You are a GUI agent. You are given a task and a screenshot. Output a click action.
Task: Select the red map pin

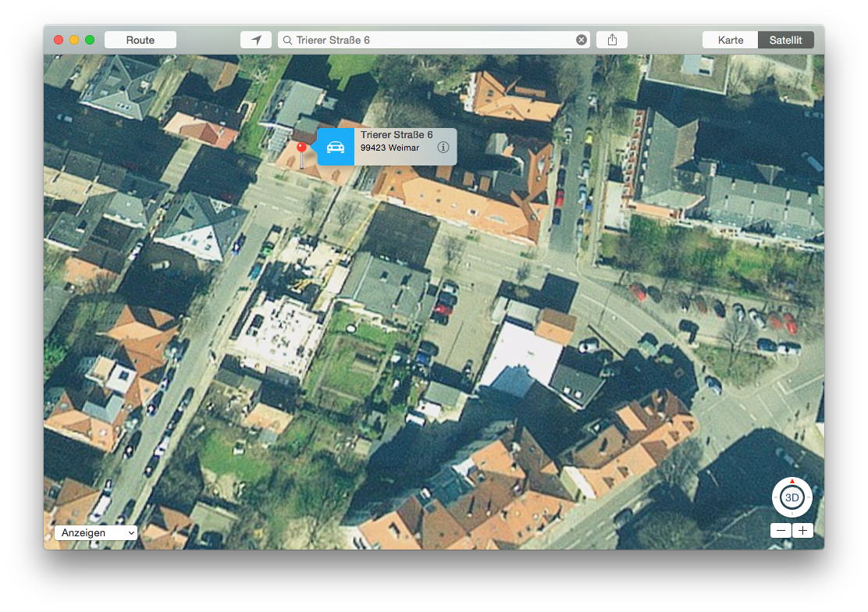coord(301,148)
